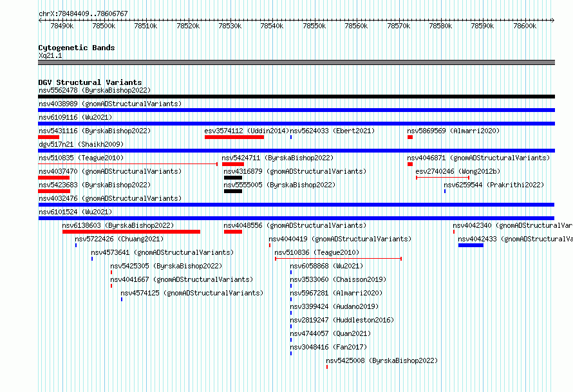Viewport: 573px width, 392px height.
Task: Click the black nsv5555005 variant bar
Action: tap(233, 191)
